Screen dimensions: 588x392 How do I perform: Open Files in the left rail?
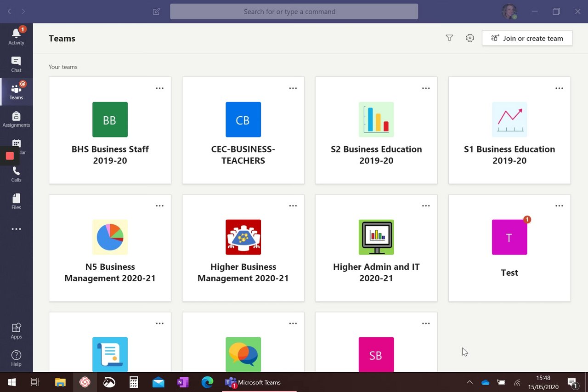coord(16,202)
